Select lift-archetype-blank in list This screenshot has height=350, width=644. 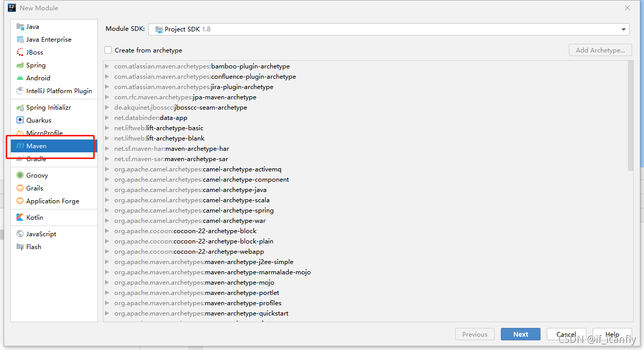159,138
